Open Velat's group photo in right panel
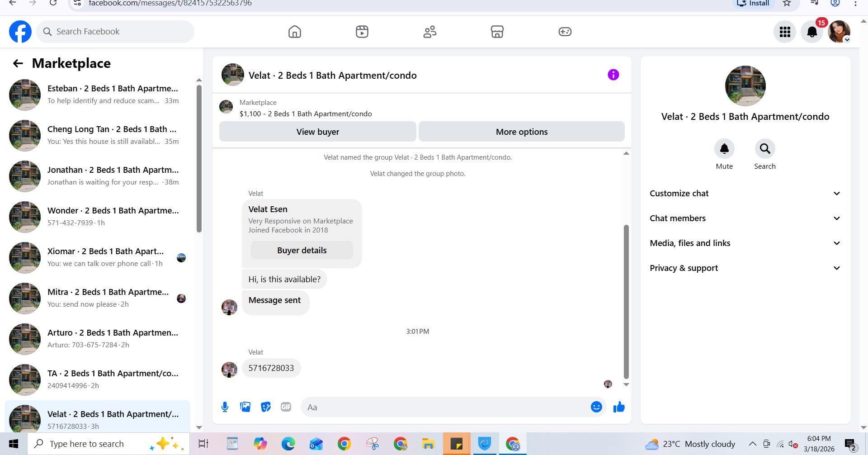This screenshot has width=868, height=455. (x=745, y=86)
